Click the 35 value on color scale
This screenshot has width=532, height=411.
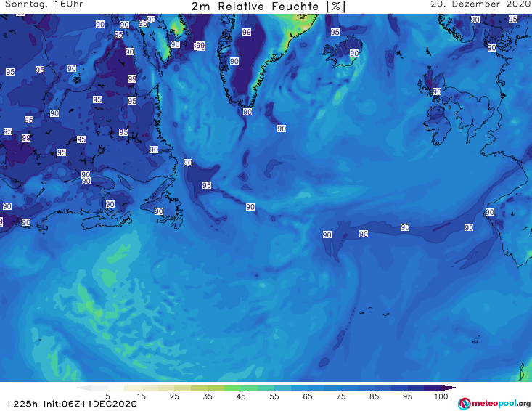(208, 396)
